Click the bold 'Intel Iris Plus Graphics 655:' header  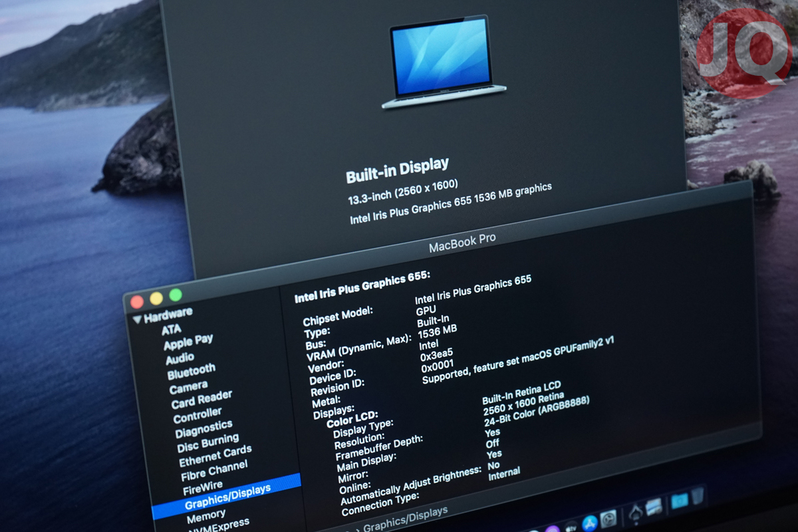[x=362, y=287]
